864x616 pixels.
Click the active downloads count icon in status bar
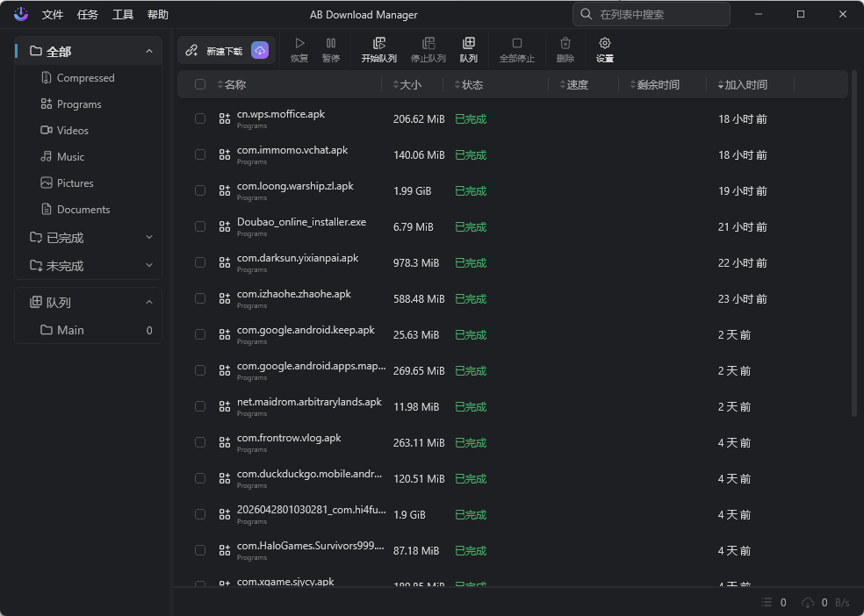767,603
